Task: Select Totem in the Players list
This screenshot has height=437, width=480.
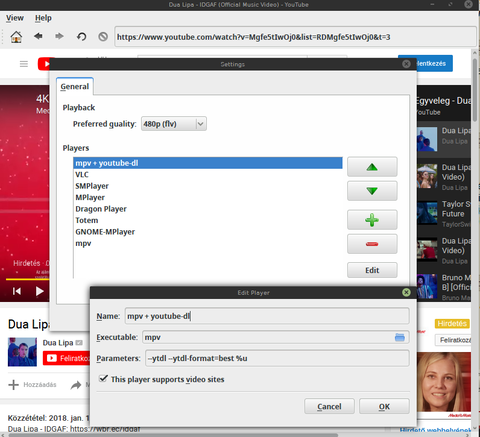Action: [208, 220]
